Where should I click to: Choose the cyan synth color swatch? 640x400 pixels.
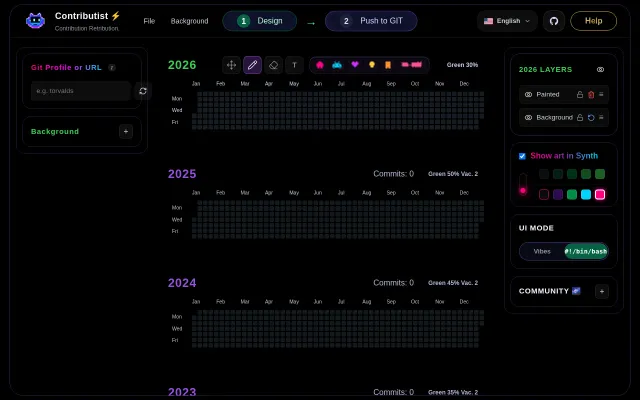[x=586, y=195]
